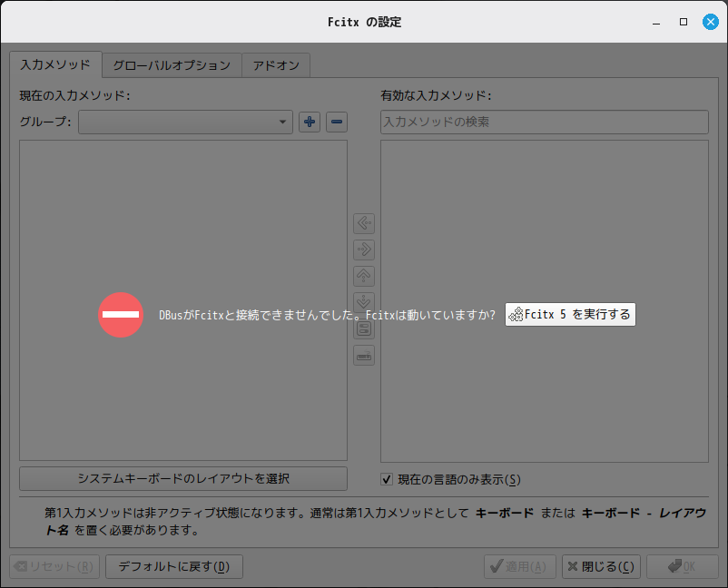The image size is (728, 588).
Task: Click the move-left arrow icon
Action: [364, 223]
